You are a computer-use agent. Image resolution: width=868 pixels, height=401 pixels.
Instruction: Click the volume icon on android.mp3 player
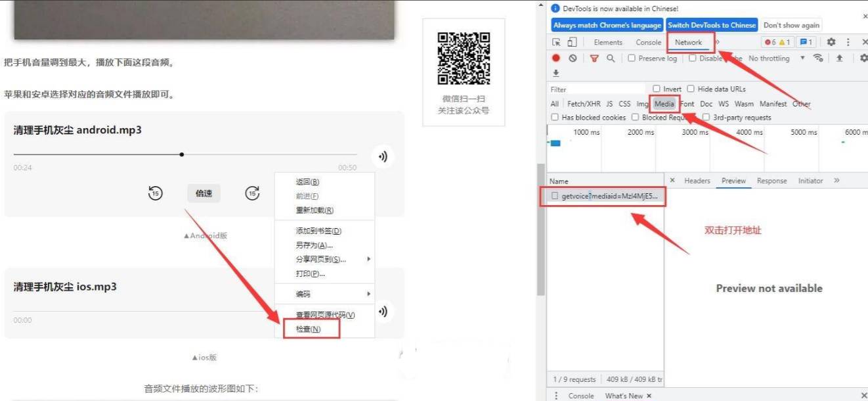pos(382,156)
